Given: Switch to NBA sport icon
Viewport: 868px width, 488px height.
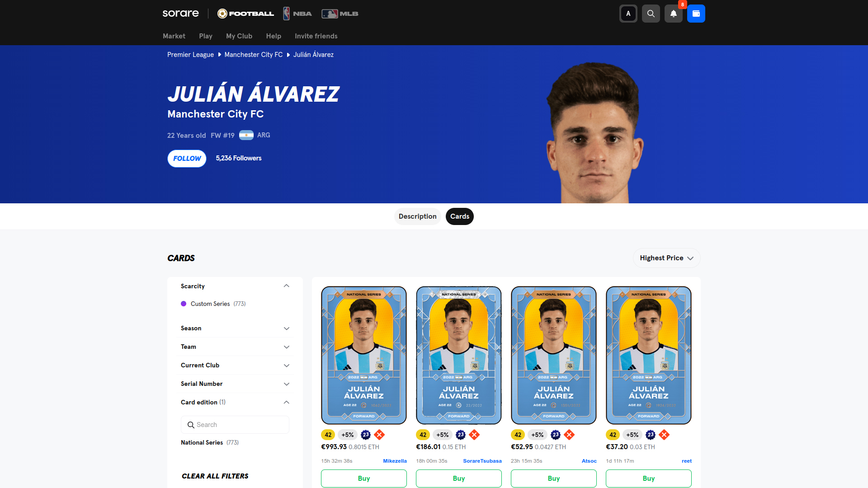Looking at the screenshot, I should coord(297,14).
